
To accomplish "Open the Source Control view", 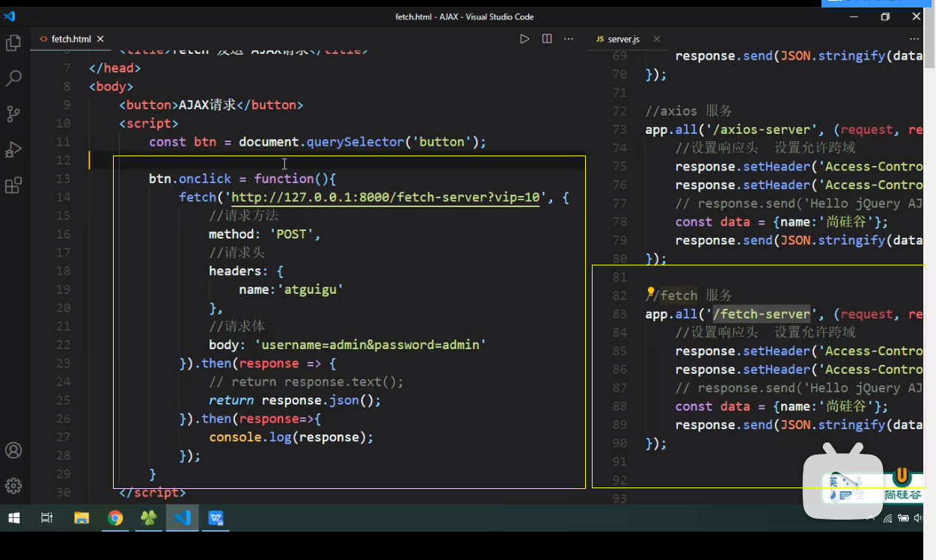I will pos(13,114).
